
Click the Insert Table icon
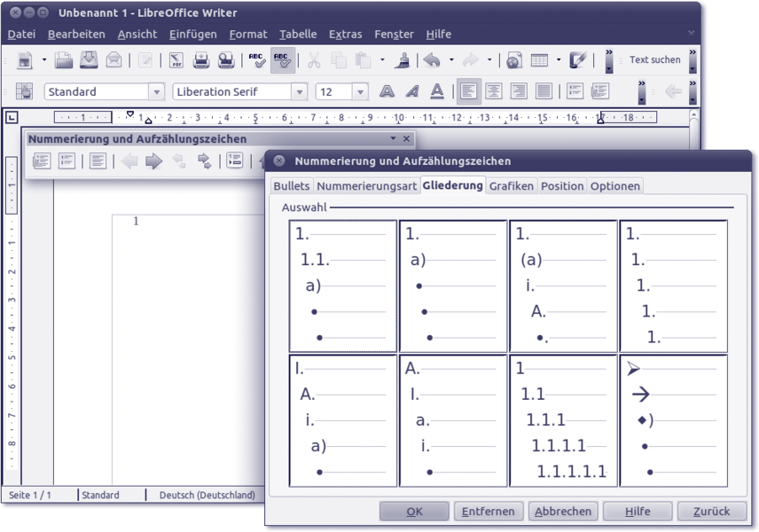coord(539,60)
